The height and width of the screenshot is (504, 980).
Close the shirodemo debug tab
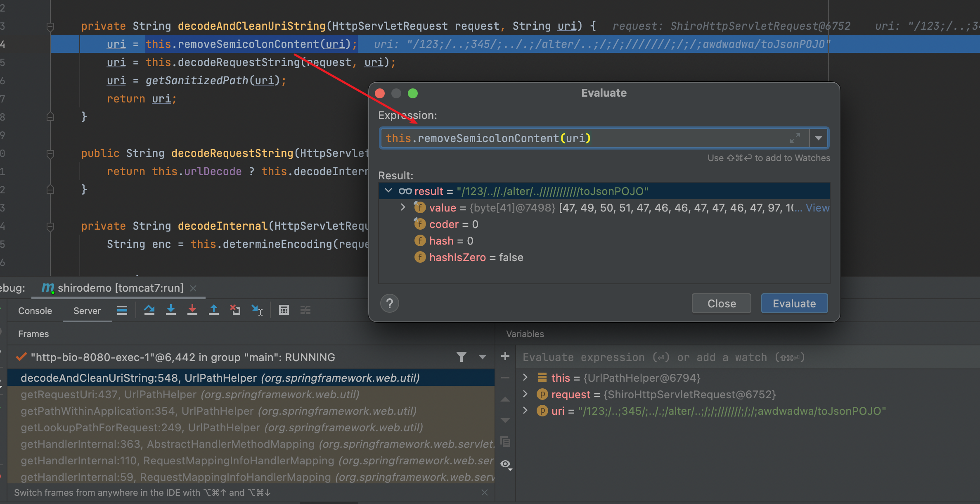(x=193, y=288)
